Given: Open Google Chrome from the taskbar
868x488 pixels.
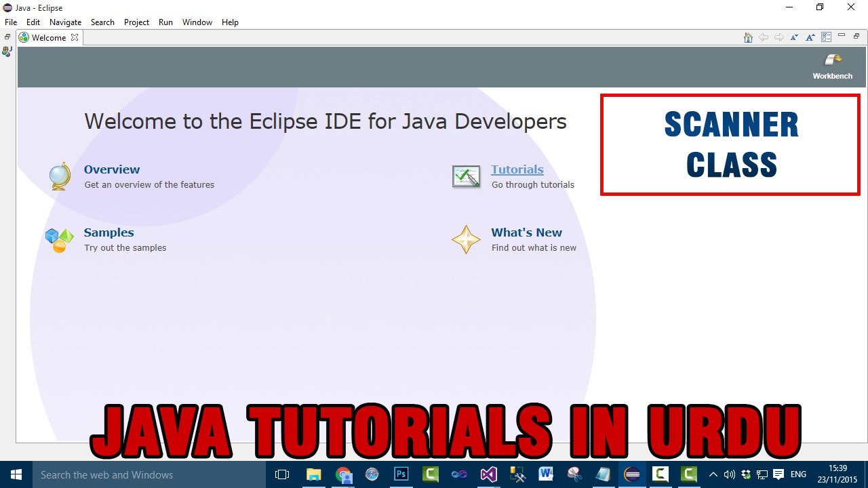Looking at the screenshot, I should [x=344, y=474].
